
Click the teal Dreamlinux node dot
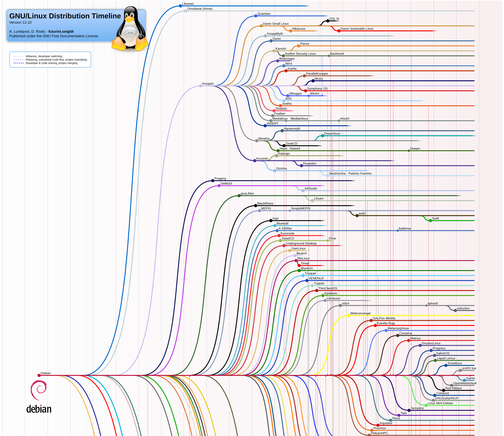pos(322,136)
